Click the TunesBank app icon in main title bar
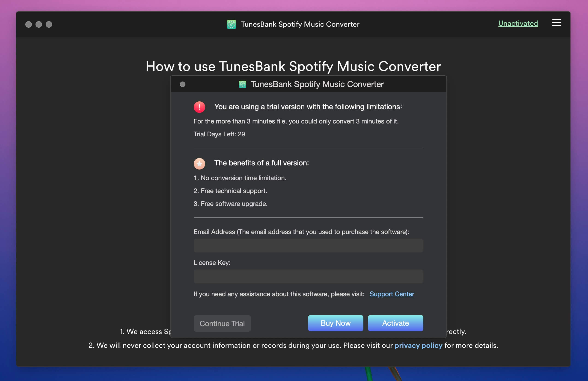The image size is (588, 381). coord(231,24)
